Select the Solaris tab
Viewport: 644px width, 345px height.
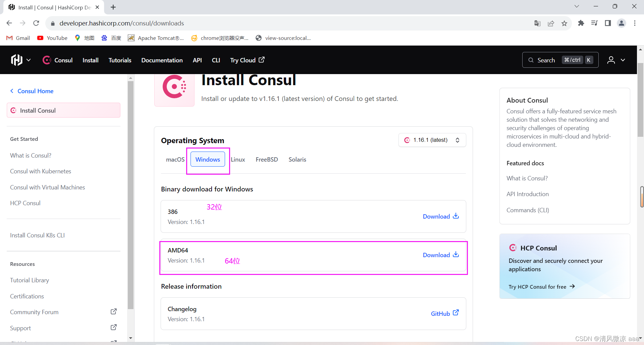(x=297, y=160)
